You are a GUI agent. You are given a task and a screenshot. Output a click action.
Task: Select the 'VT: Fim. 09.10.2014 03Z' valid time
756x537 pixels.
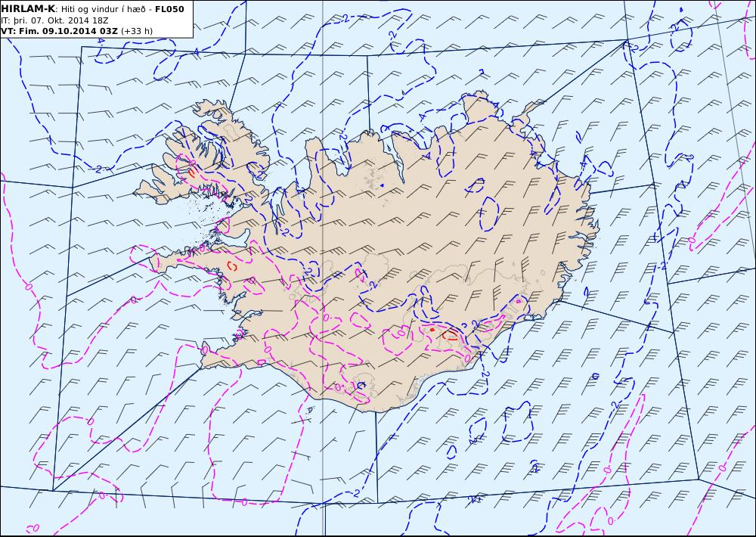click(x=59, y=31)
